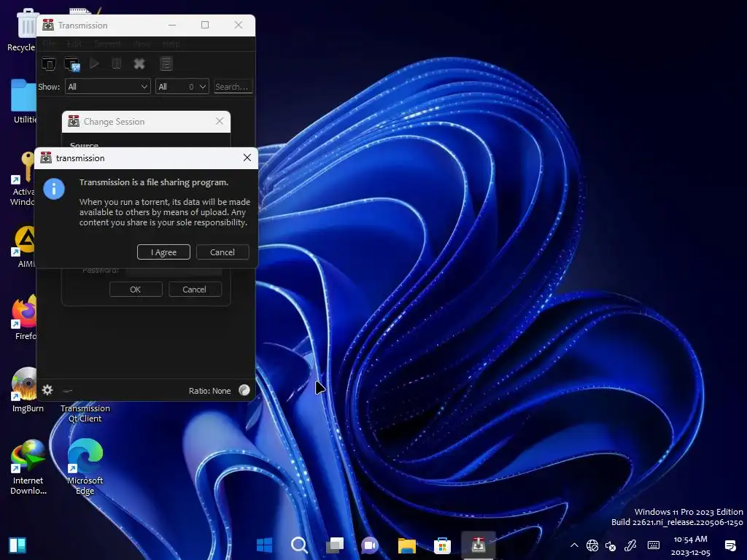The image size is (747, 560).
Task: Click Transmission icon in taskbar
Action: [479, 545]
